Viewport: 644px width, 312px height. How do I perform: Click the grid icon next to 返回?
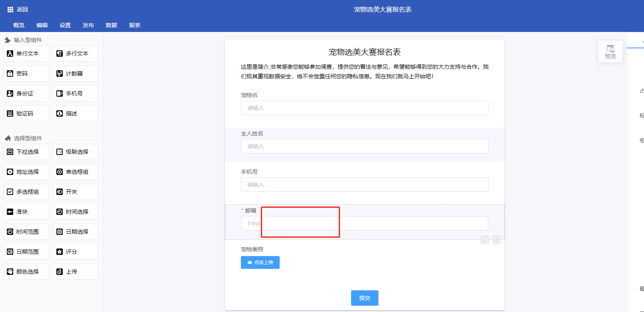(10, 10)
